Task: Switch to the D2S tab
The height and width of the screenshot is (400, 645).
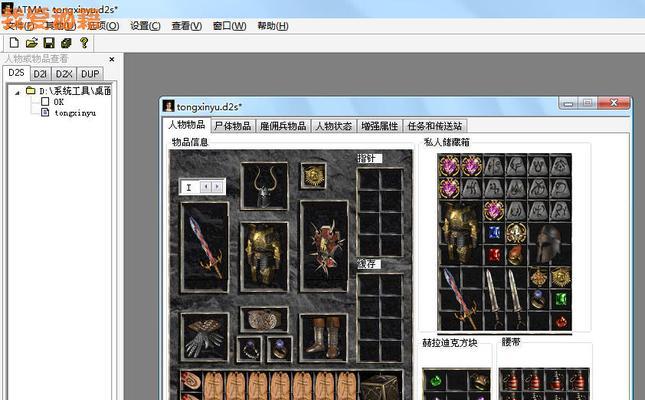Action: coord(16,73)
